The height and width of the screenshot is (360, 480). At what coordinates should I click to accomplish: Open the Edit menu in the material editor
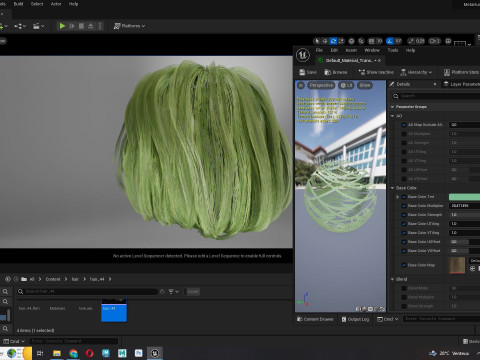(334, 50)
